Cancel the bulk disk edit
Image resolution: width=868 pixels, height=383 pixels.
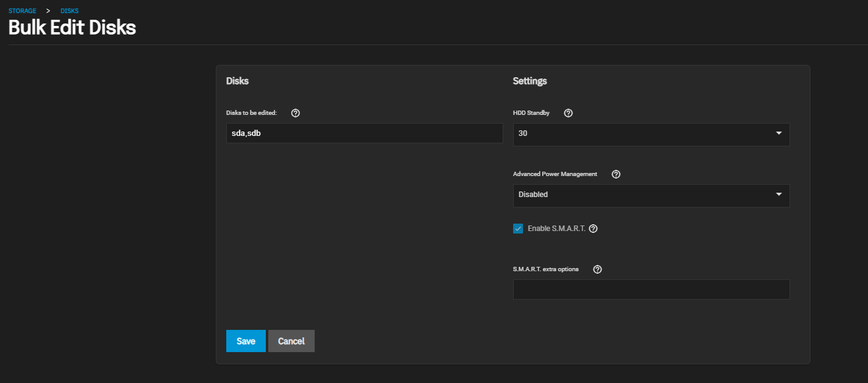pos(291,341)
